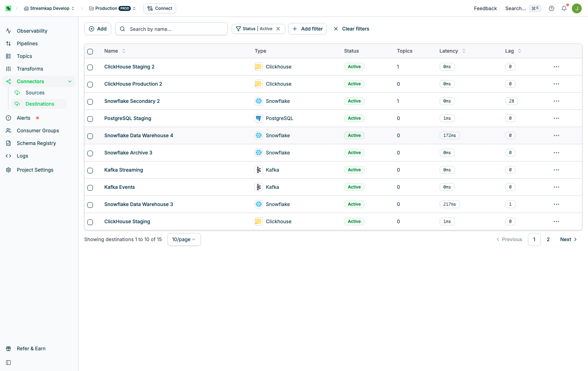Click the Add destination button
Screen dimensions: 588x371
pyautogui.click(x=98, y=29)
